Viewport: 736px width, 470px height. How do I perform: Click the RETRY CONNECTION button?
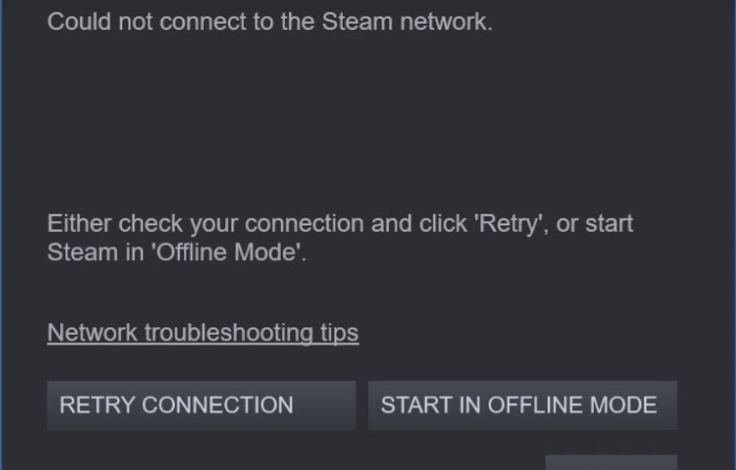tap(201, 405)
